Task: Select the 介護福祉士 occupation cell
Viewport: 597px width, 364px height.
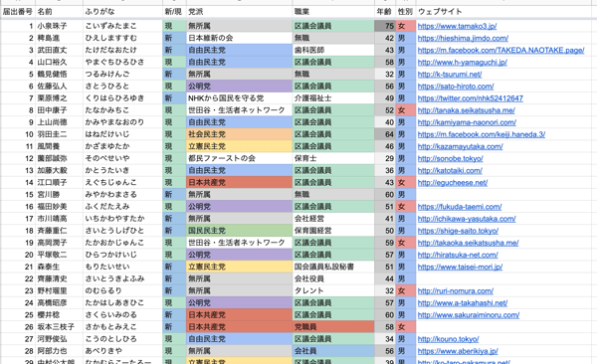Action: point(333,98)
